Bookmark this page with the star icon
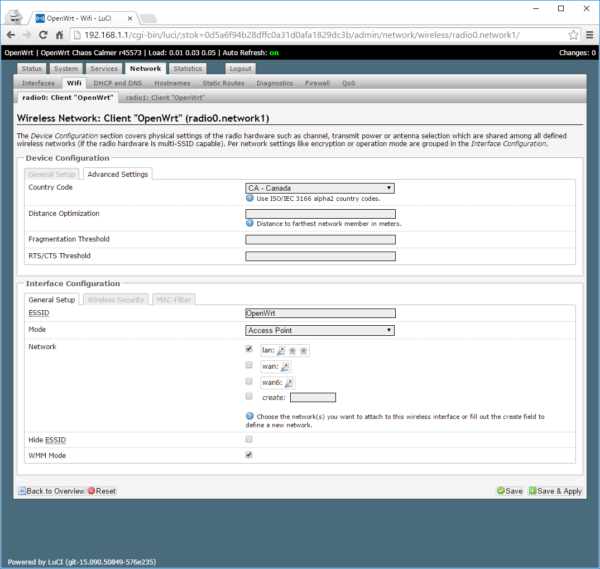 click(573, 35)
